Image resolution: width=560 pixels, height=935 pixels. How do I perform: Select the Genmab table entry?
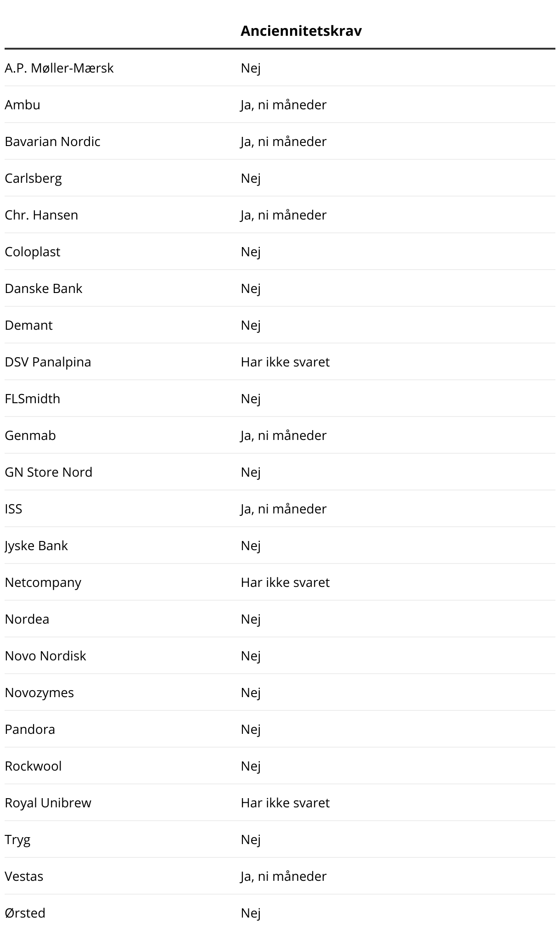coord(30,435)
